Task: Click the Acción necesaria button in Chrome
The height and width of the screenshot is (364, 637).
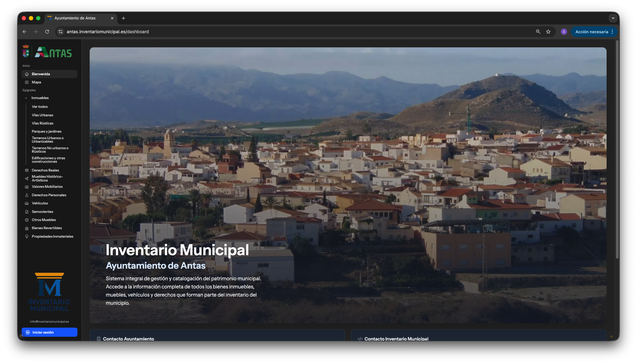Action: [x=592, y=32]
